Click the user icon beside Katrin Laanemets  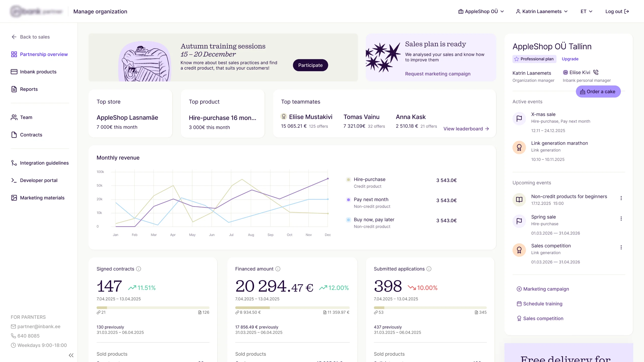coord(518,11)
